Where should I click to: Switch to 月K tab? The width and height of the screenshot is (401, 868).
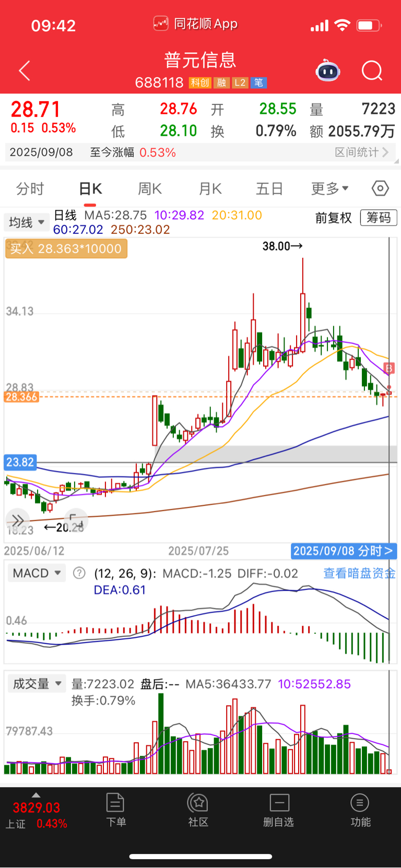coord(210,188)
